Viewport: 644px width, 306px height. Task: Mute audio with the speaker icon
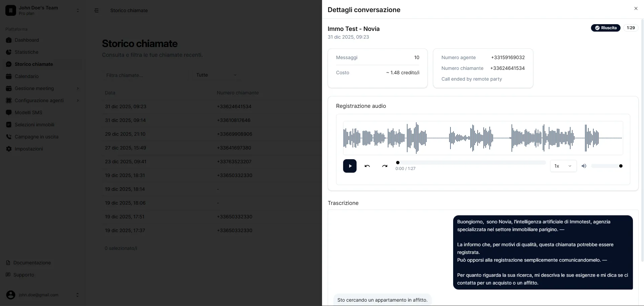[x=584, y=166]
